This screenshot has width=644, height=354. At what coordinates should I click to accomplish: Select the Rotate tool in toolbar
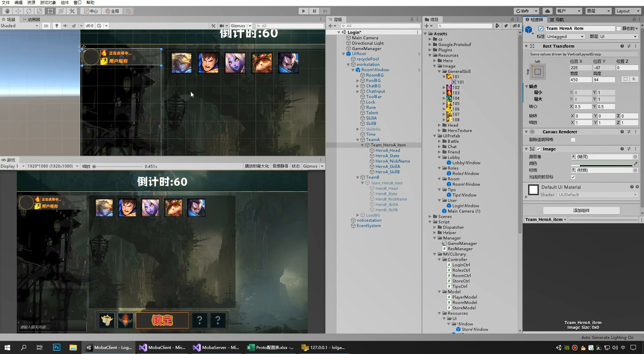[29, 11]
